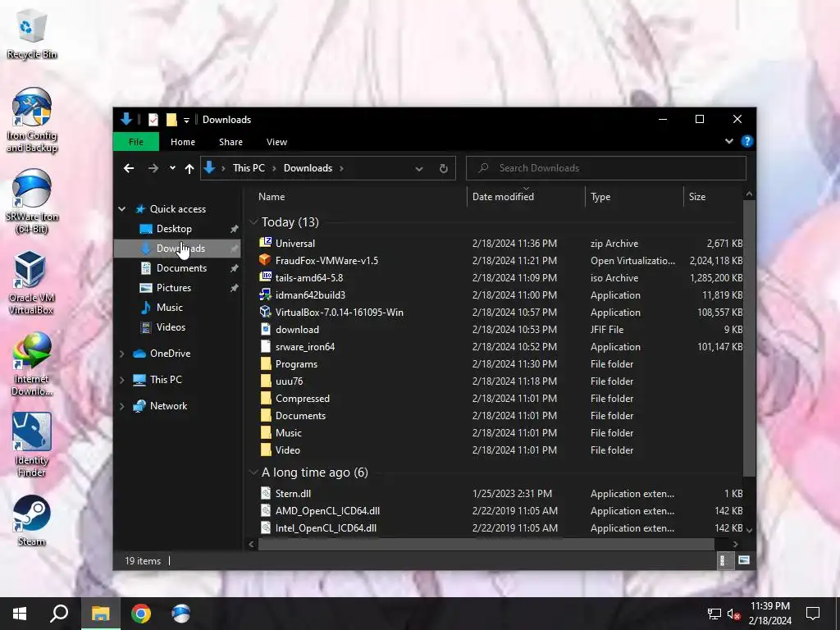840x630 pixels.
Task: Refresh the Downloads folder view
Action: pos(444,168)
